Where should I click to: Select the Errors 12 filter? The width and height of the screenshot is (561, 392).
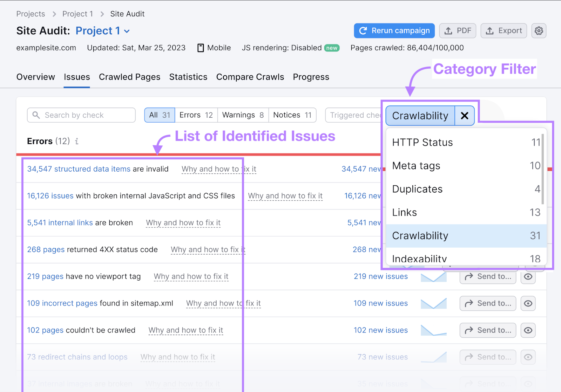196,115
